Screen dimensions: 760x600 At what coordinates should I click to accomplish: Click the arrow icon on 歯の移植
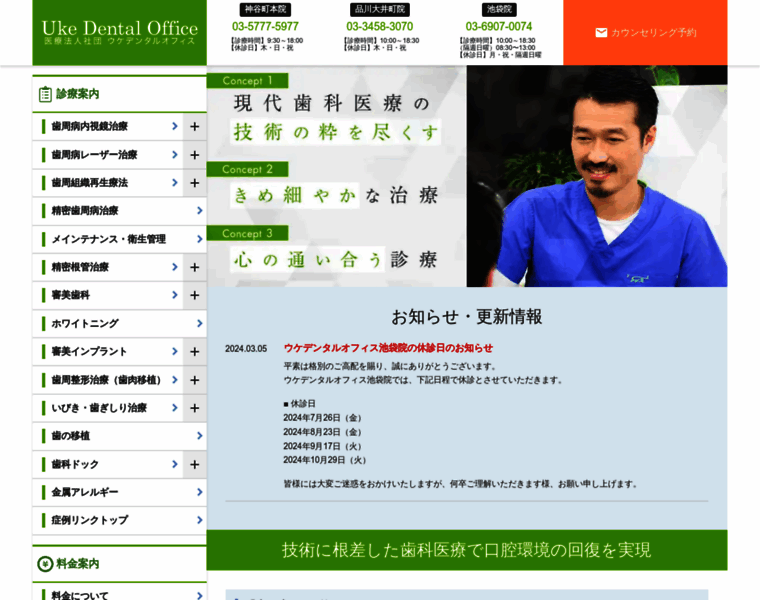[x=200, y=436]
